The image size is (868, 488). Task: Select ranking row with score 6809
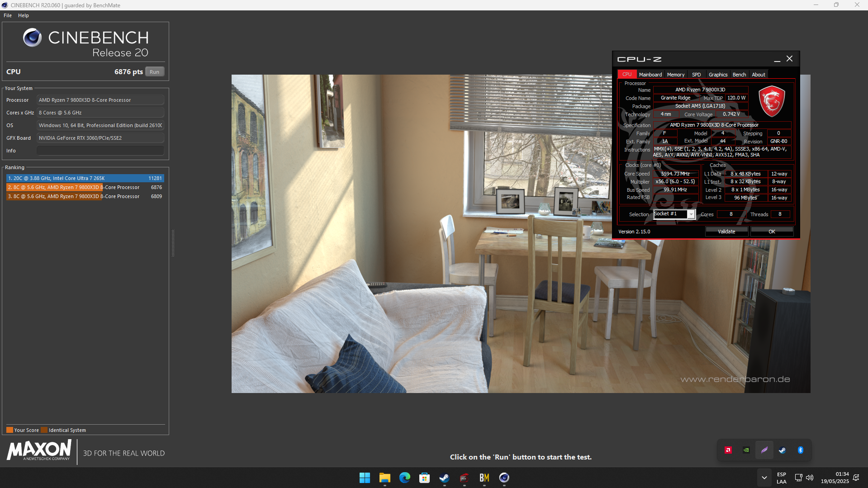coord(85,196)
